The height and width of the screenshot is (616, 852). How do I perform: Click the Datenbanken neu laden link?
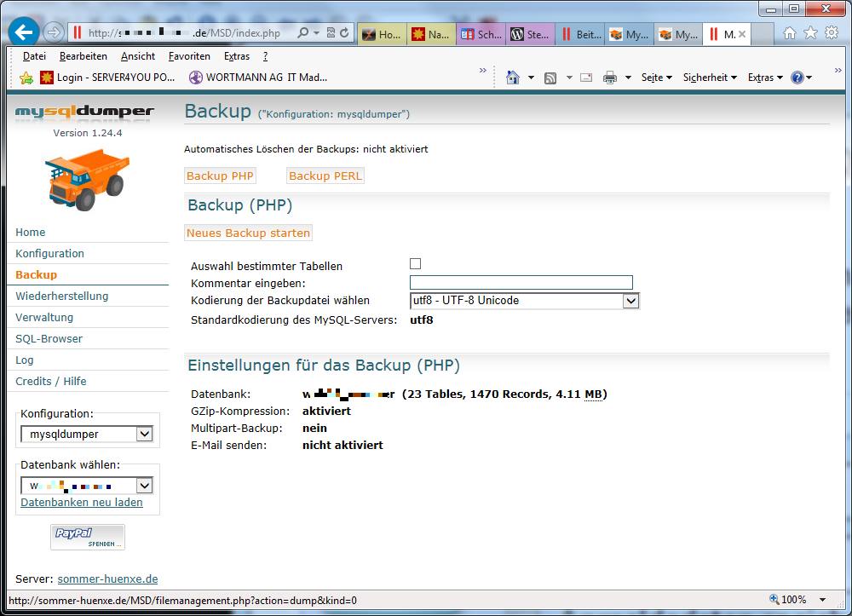pyautogui.click(x=81, y=503)
